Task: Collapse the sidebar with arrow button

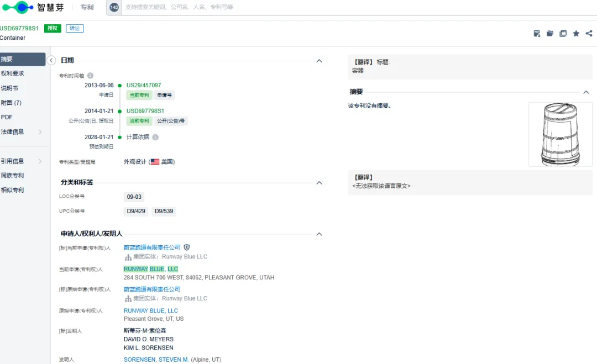Action: click(x=51, y=60)
